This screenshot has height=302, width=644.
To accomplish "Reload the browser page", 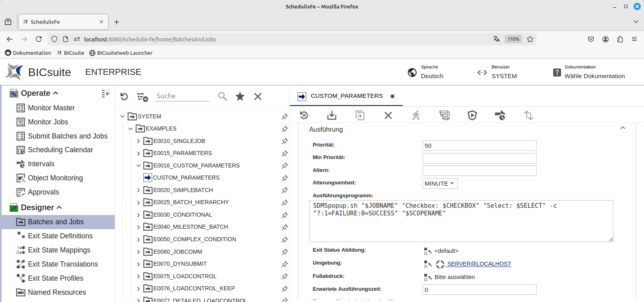I will [39, 39].
